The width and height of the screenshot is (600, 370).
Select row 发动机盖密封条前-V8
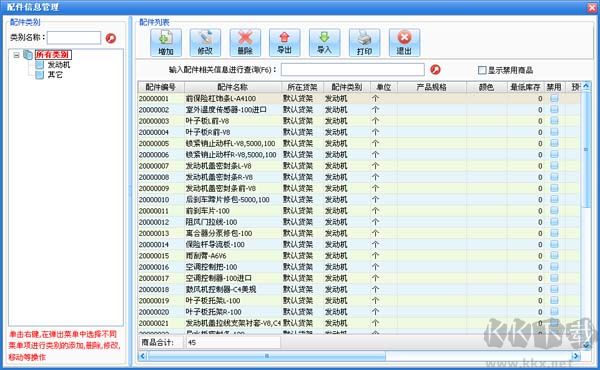pyautogui.click(x=359, y=188)
